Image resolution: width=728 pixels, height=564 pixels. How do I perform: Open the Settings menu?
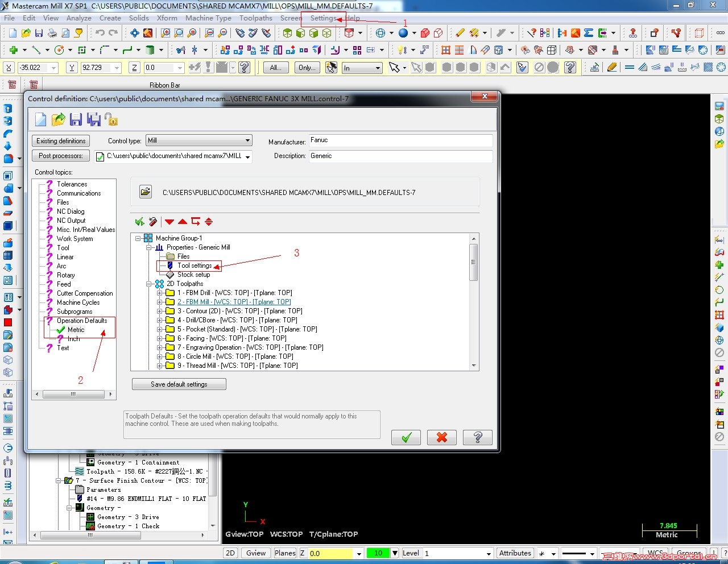click(x=324, y=18)
